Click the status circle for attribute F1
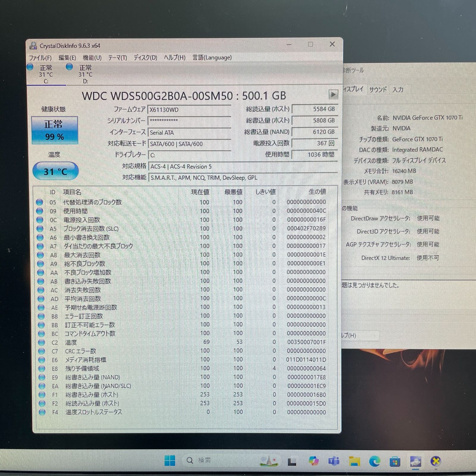This screenshot has width=476, height=476. (42, 395)
